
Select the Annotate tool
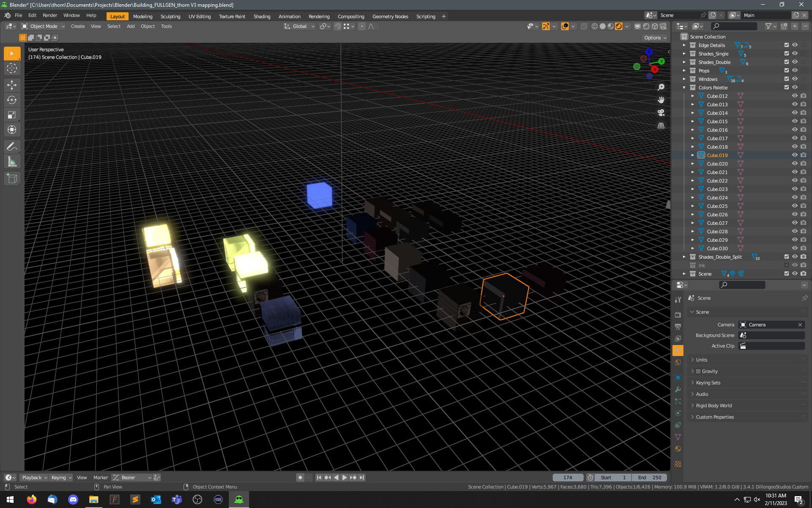pyautogui.click(x=12, y=146)
